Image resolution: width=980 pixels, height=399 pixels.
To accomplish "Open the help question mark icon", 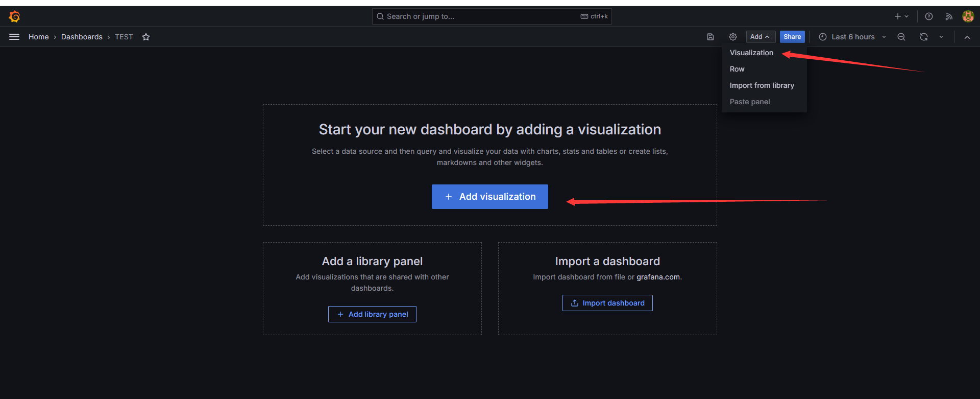I will [x=929, y=16].
